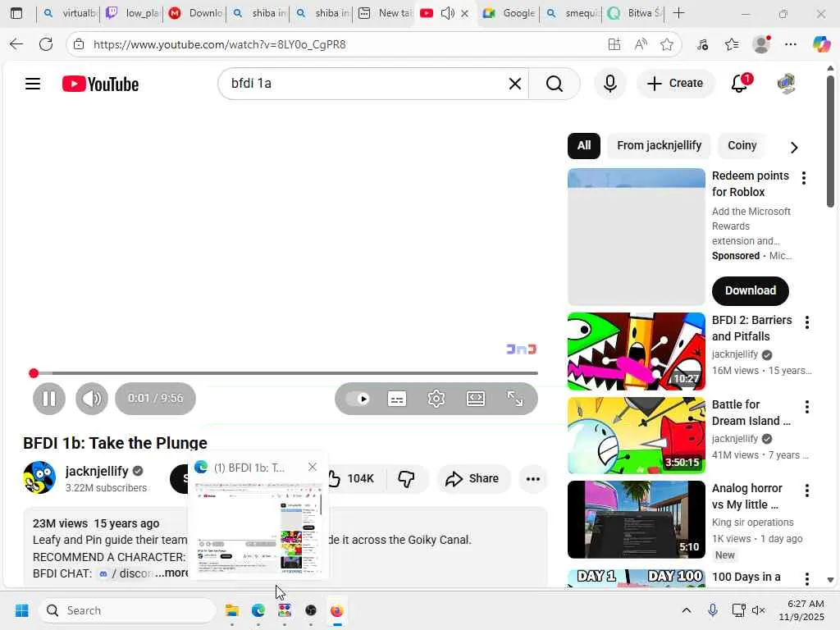Show hidden system tray icons chevron
Viewport: 840px width, 630px height.
(x=687, y=610)
